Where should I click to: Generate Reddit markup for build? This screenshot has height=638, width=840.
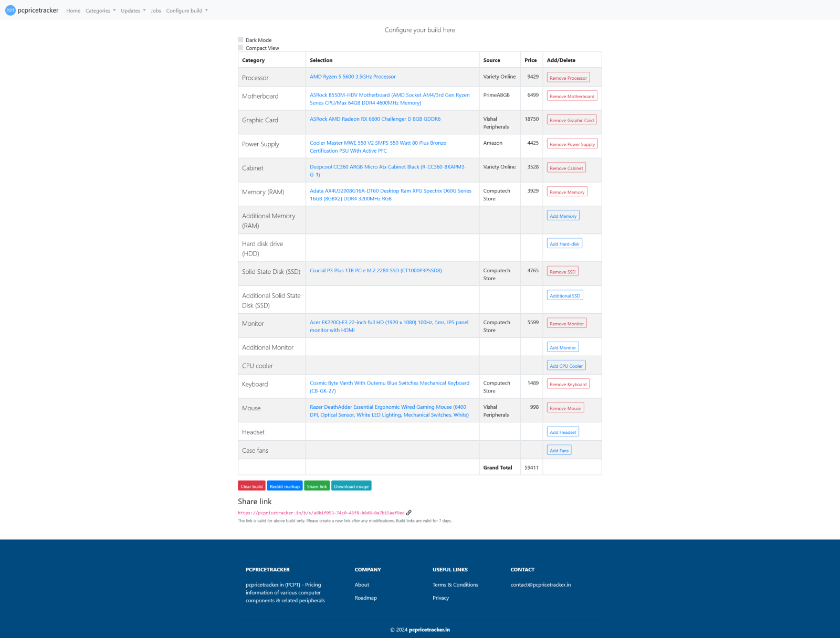point(285,486)
